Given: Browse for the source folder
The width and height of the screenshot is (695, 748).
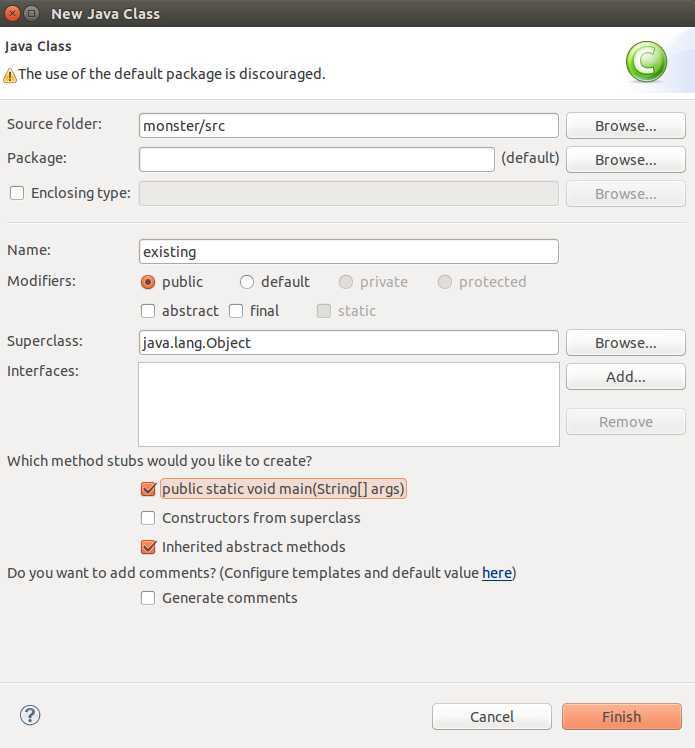Looking at the screenshot, I should pos(625,126).
